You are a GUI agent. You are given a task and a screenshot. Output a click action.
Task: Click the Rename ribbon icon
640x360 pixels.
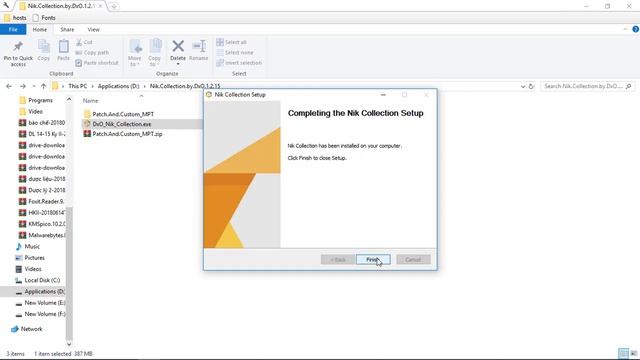[199, 51]
